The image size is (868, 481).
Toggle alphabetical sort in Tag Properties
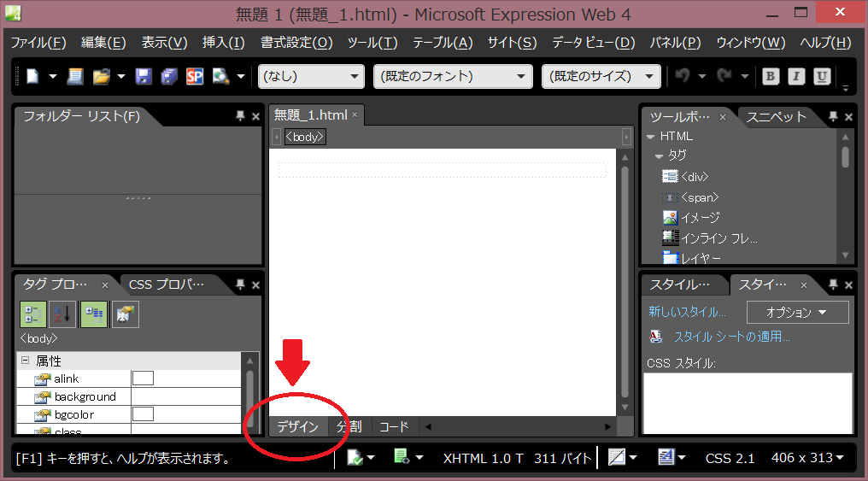62,314
